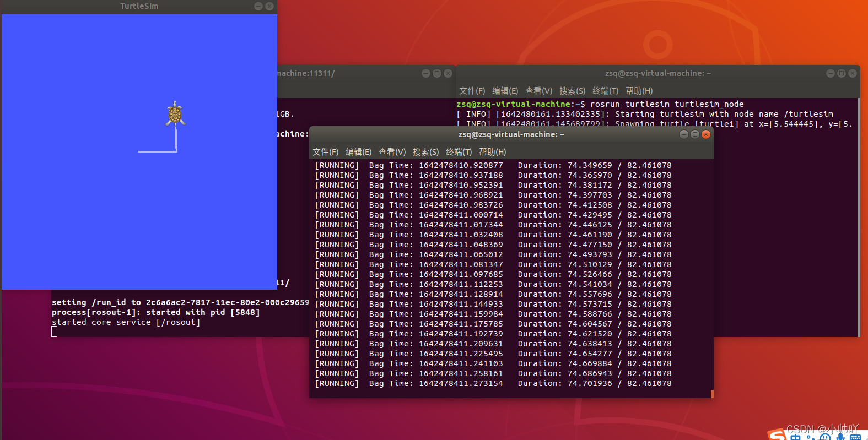
Task: Close the TurtleSim window
Action: click(269, 6)
